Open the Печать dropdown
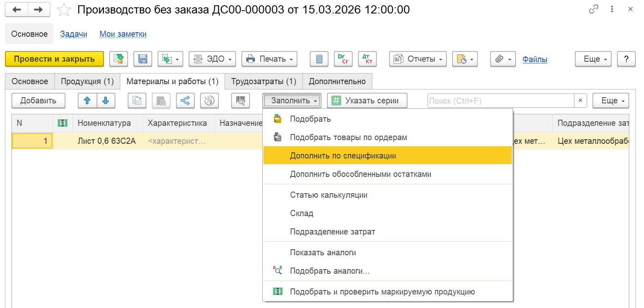This screenshot has width=644, height=308. point(269,59)
